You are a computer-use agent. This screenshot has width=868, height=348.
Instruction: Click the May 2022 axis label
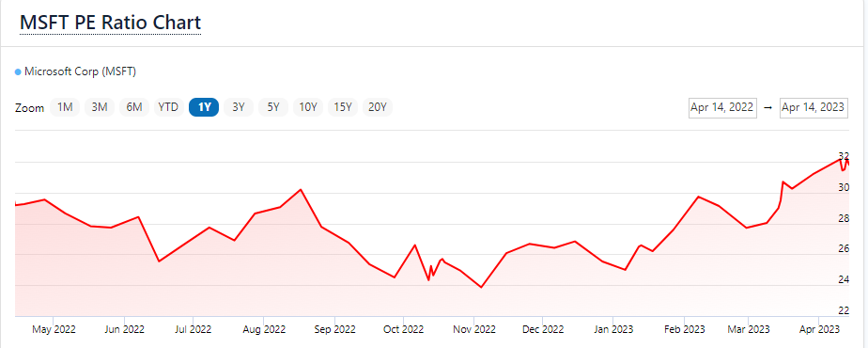coord(54,329)
